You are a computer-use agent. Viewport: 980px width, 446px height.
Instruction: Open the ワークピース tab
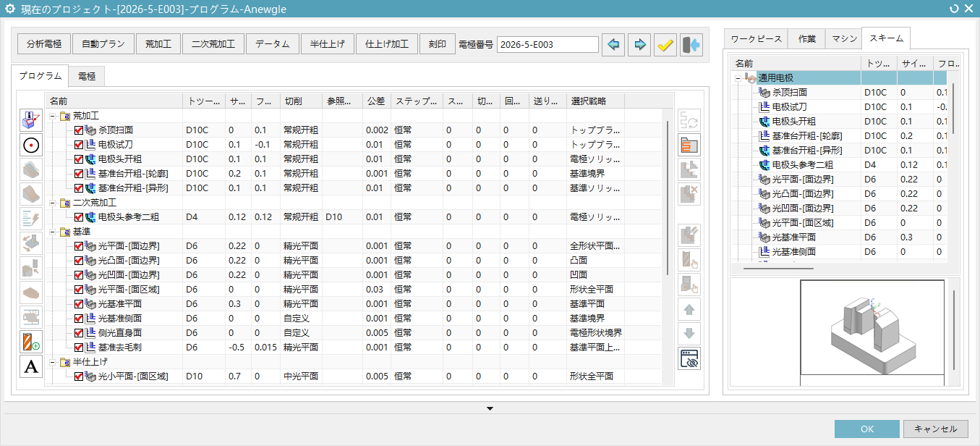pos(756,38)
